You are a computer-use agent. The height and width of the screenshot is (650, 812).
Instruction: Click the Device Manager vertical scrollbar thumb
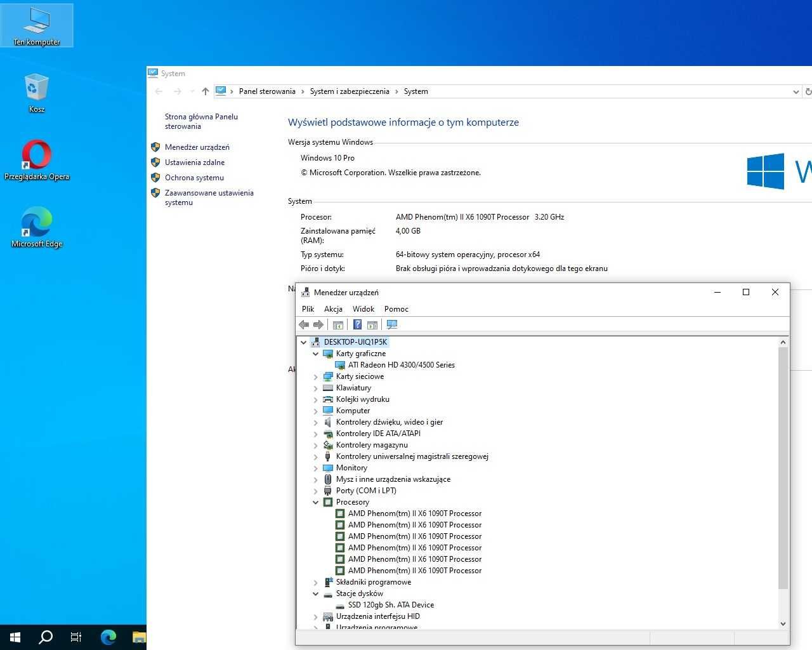[x=783, y=468]
